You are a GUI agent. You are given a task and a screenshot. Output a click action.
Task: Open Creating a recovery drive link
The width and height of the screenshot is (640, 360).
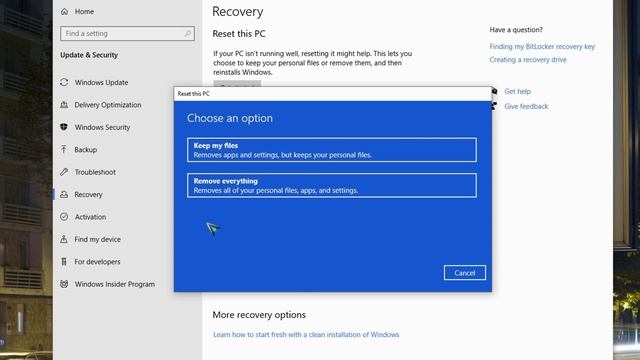(x=528, y=60)
